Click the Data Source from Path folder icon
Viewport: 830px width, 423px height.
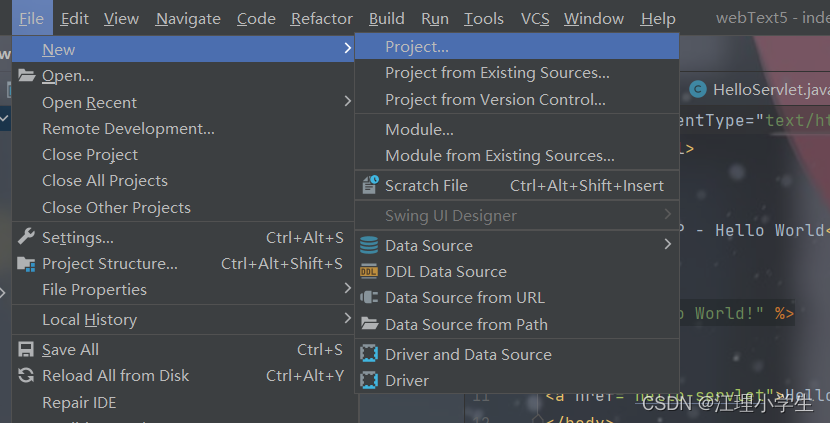pyautogui.click(x=368, y=324)
